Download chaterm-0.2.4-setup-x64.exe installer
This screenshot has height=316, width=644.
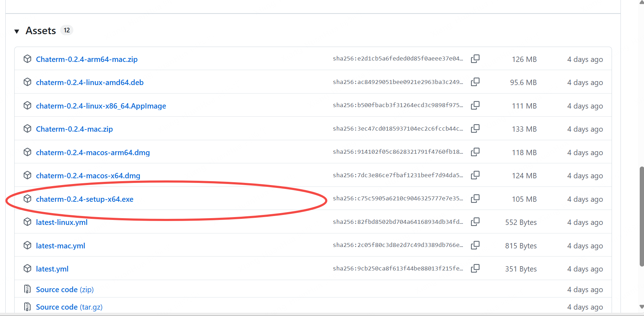(85, 199)
